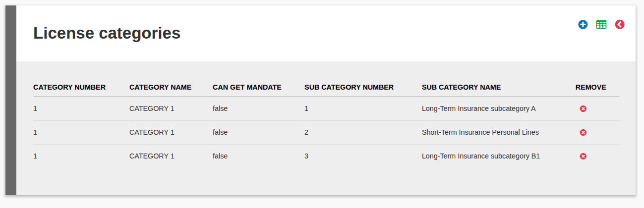
Task: Click the Sub Category Number column header
Action: pos(349,87)
